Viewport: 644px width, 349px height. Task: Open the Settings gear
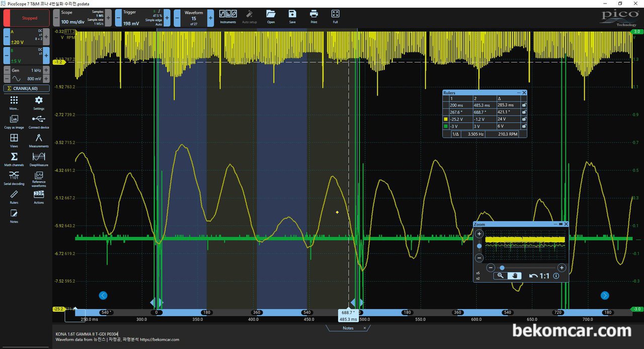tap(39, 103)
